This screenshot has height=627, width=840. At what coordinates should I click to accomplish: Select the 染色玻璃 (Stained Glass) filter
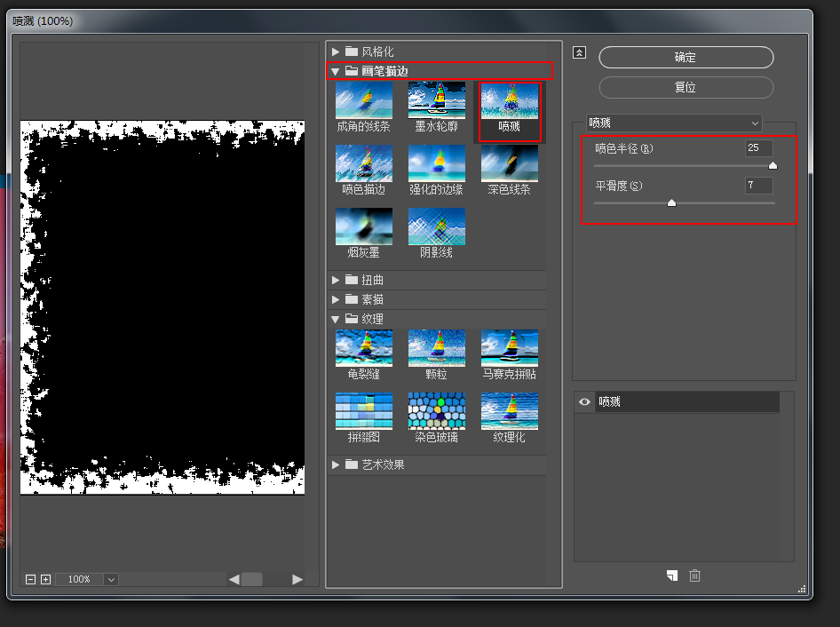(436, 410)
